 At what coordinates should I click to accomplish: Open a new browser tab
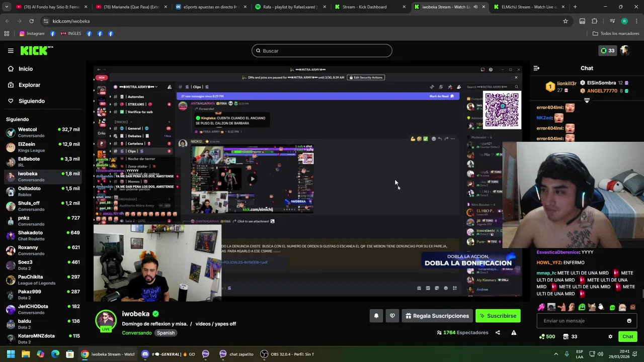pyautogui.click(x=575, y=7)
